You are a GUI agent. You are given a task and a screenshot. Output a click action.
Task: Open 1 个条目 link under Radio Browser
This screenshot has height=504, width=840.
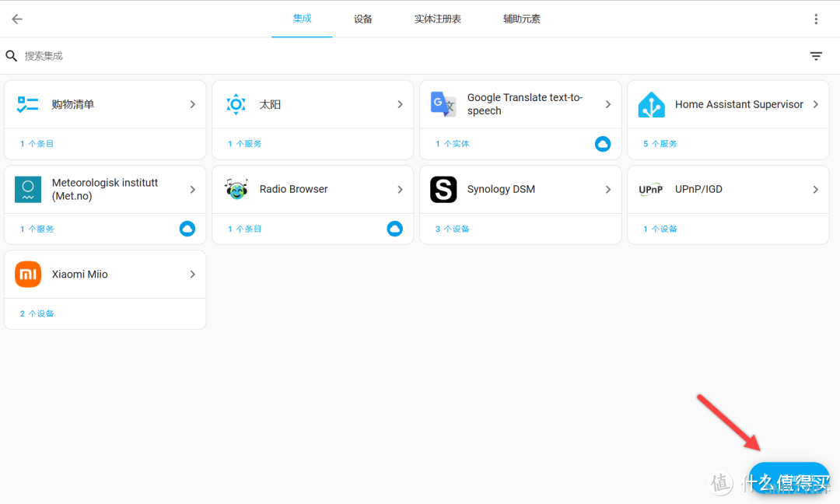[245, 229]
